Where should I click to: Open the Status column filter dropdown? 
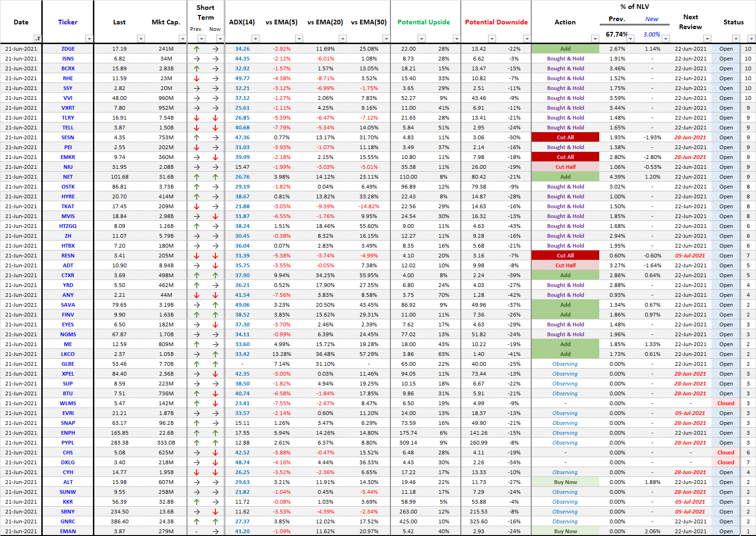click(736, 38)
